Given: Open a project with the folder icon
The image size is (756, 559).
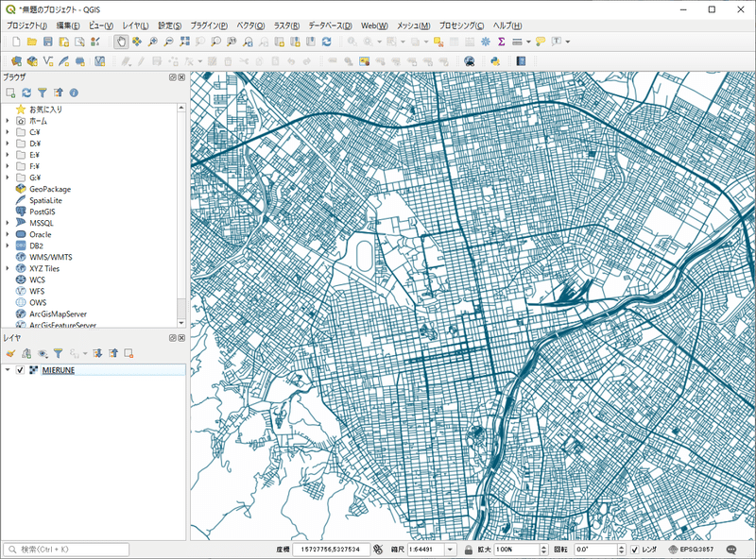Looking at the screenshot, I should [32, 42].
